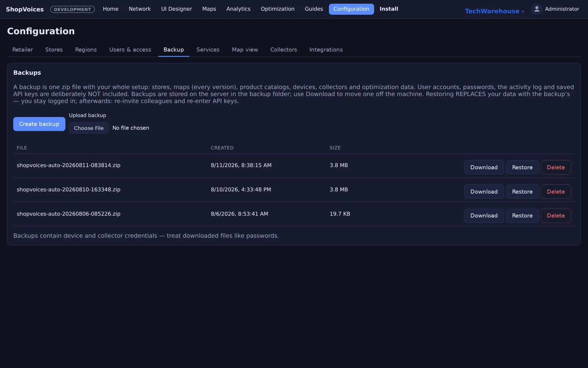Click the credentials warning note below the table
Screen dimensions: 588x368
click(146, 236)
